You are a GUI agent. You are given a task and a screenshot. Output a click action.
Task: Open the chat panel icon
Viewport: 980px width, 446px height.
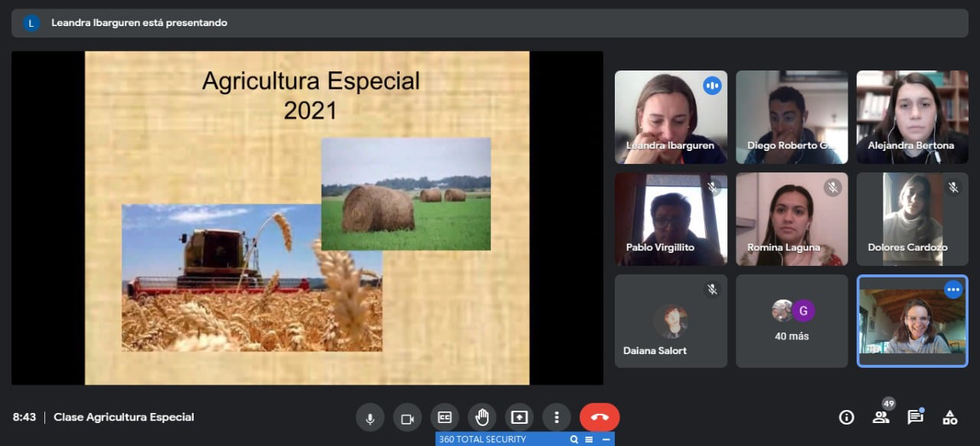915,418
